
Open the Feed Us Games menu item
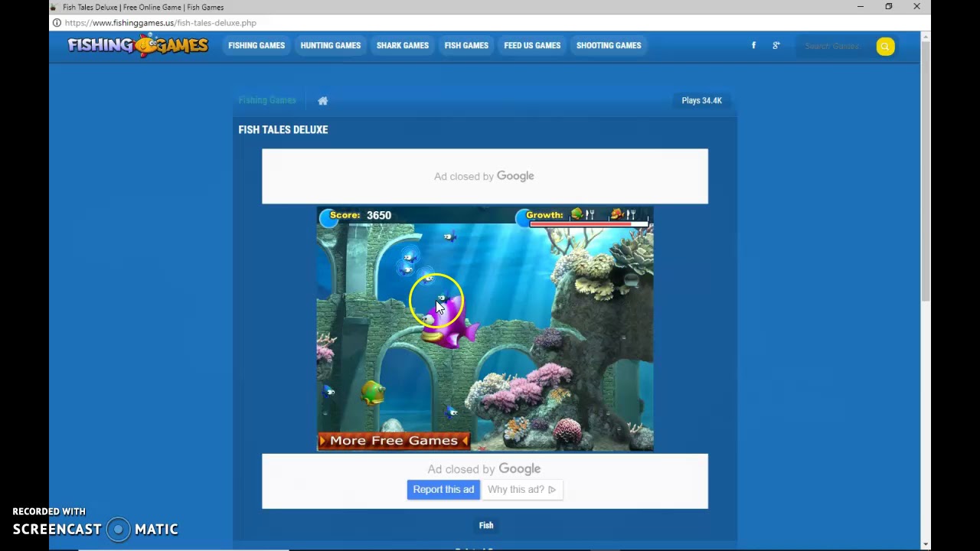coord(532,45)
